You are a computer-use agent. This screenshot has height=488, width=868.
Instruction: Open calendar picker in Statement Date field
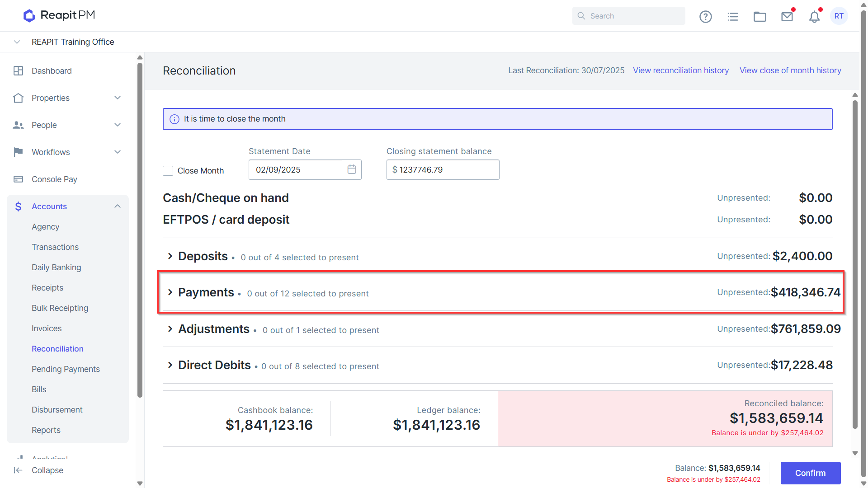(x=352, y=169)
